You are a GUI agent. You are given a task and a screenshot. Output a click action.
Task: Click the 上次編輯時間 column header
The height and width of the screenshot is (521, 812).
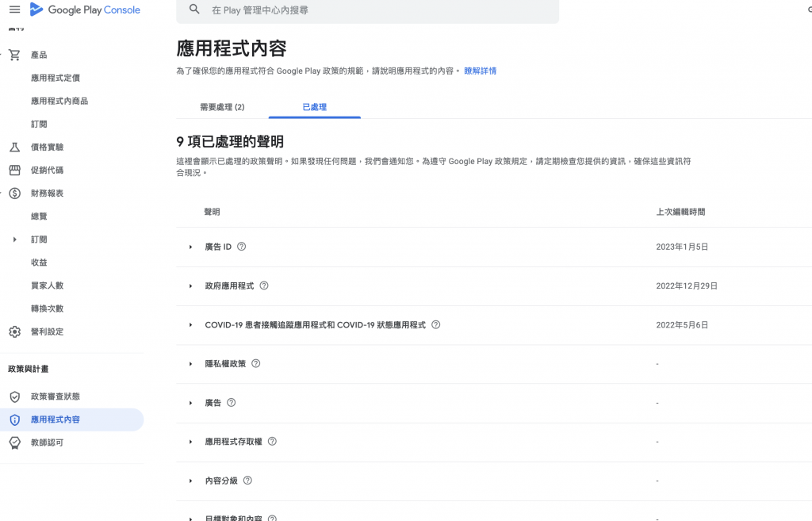680,212
